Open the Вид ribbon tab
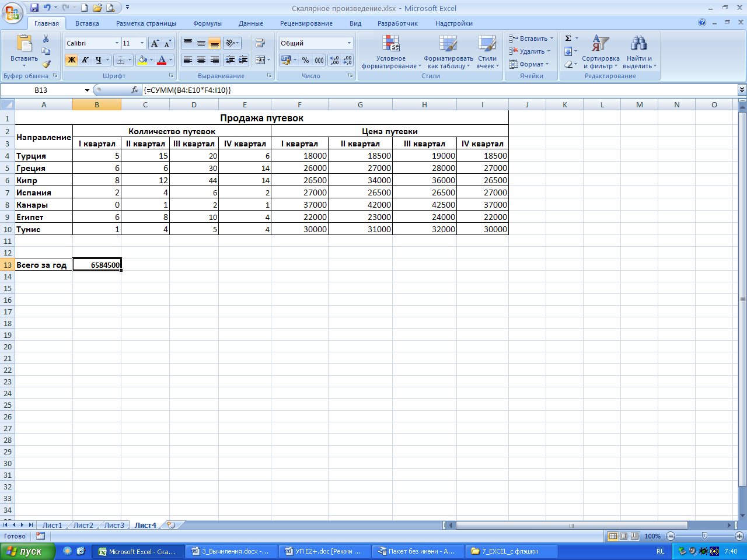Screen dimensions: 747x560 [355, 23]
